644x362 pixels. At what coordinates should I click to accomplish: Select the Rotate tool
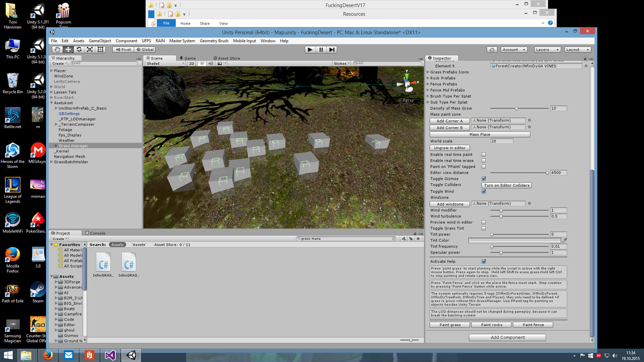click(79, 49)
